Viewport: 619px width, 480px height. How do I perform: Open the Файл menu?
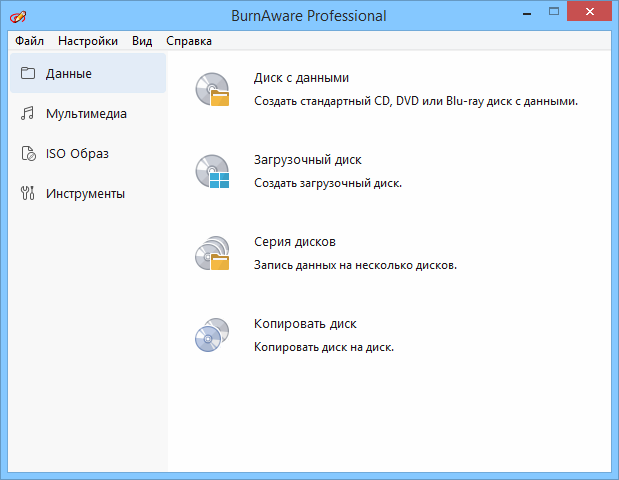[x=29, y=41]
